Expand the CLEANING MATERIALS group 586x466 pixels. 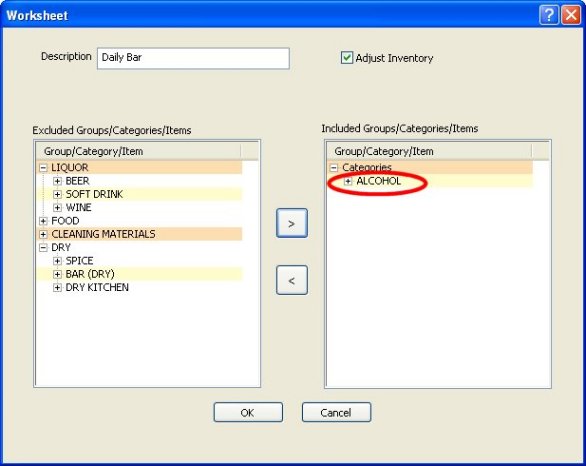tap(43, 234)
